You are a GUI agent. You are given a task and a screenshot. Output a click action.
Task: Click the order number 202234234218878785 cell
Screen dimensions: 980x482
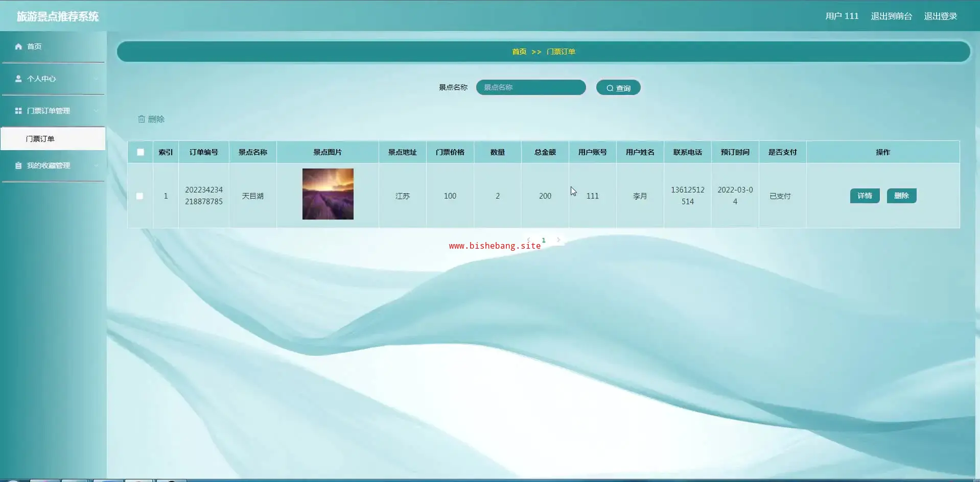point(204,196)
